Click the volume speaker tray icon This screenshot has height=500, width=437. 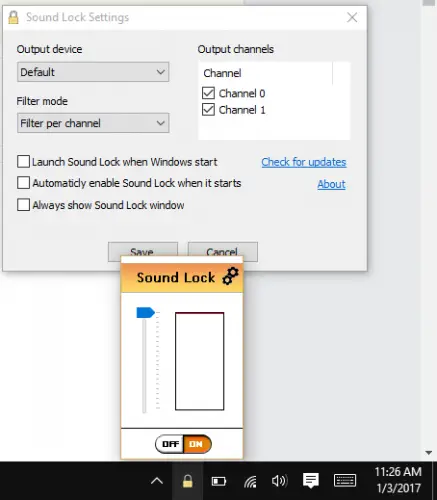point(279,481)
